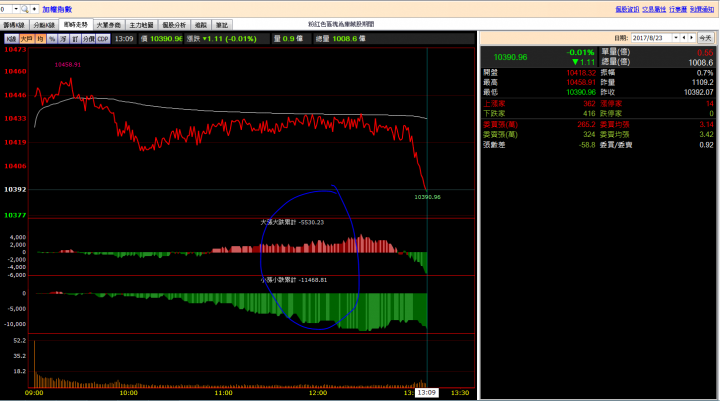Image resolution: width=720 pixels, height=401 pixels.
Task: Click the 12:00 time axis label
Action: coord(318,393)
